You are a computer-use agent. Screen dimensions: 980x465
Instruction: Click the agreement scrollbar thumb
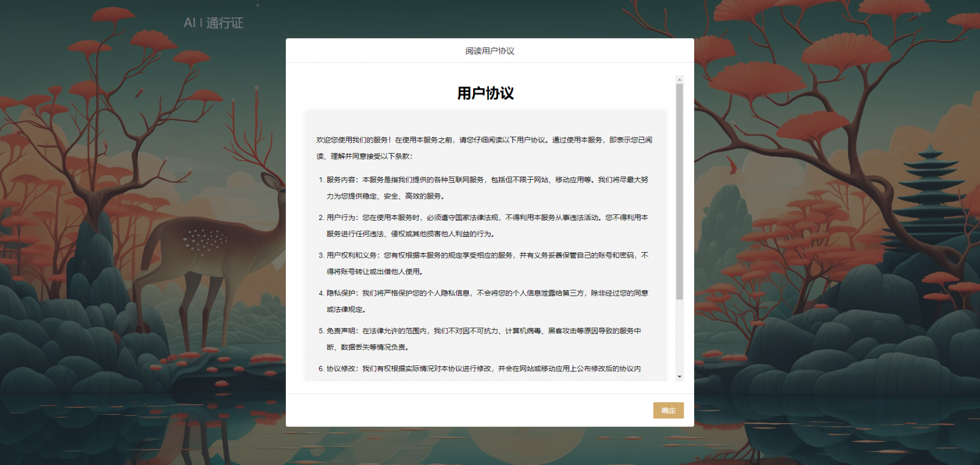coord(679,191)
